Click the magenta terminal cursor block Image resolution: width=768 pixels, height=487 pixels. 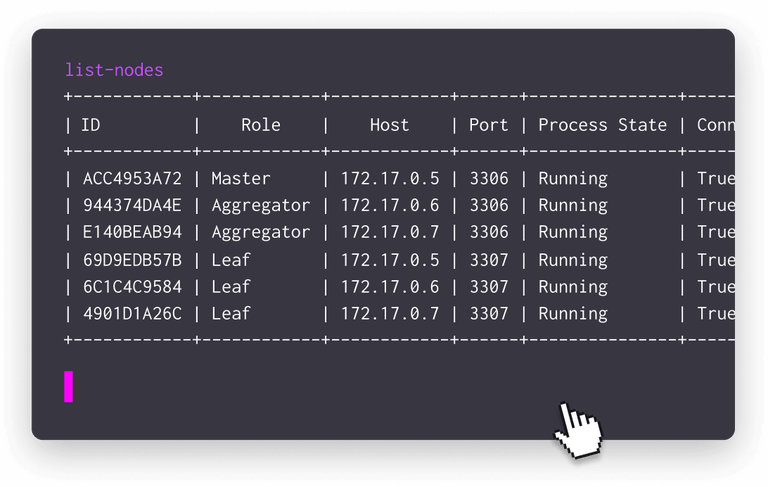(x=69, y=387)
